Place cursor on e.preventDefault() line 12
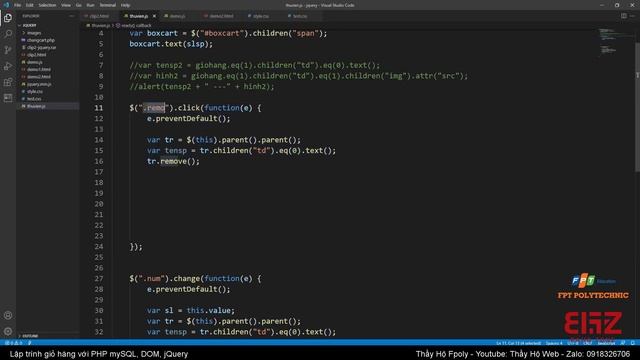This screenshot has height=360, width=640. tap(189, 118)
